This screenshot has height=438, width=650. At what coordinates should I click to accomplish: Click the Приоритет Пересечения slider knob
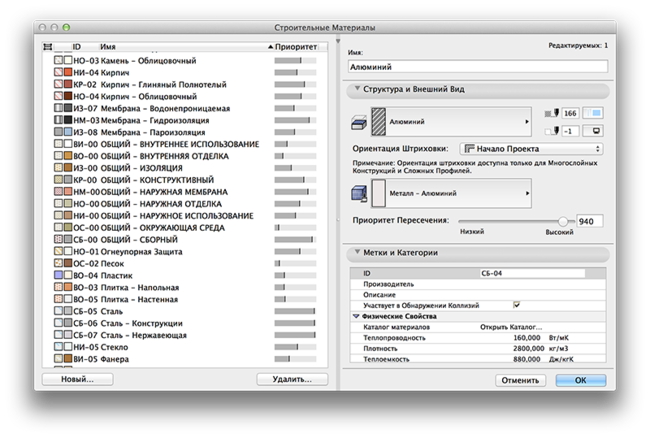tap(563, 221)
